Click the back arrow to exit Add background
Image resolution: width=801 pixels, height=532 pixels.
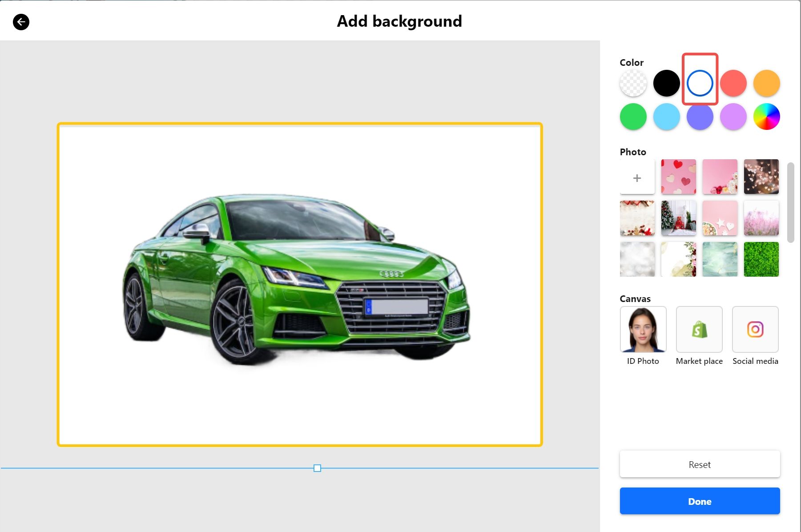coord(21,21)
